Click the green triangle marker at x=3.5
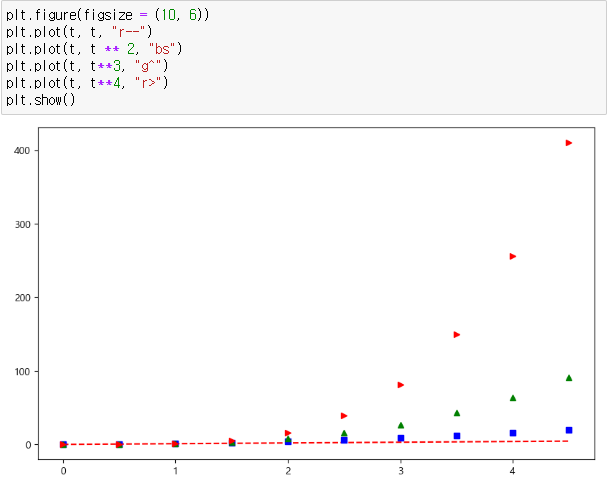Viewport: 607px width, 483px height. pyautogui.click(x=457, y=413)
